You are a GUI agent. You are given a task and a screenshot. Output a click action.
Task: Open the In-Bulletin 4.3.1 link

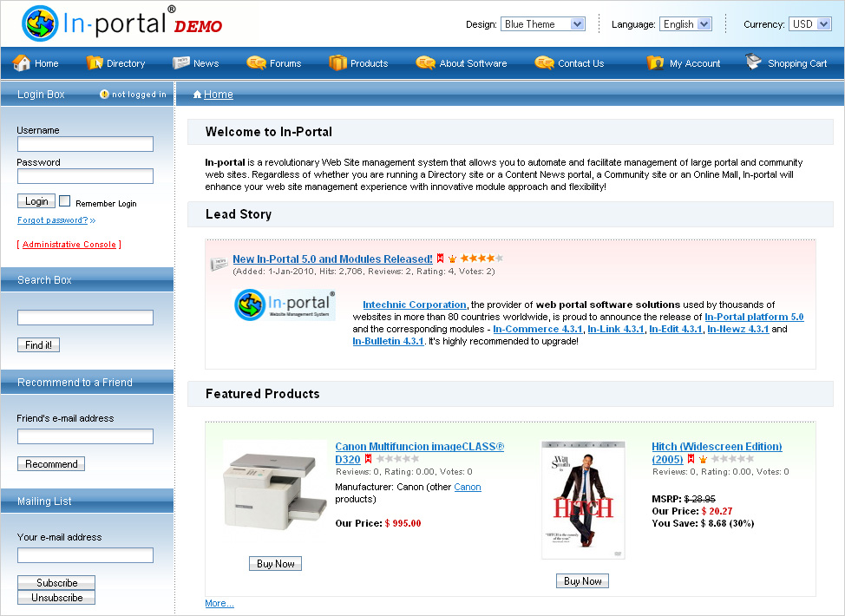pos(388,341)
